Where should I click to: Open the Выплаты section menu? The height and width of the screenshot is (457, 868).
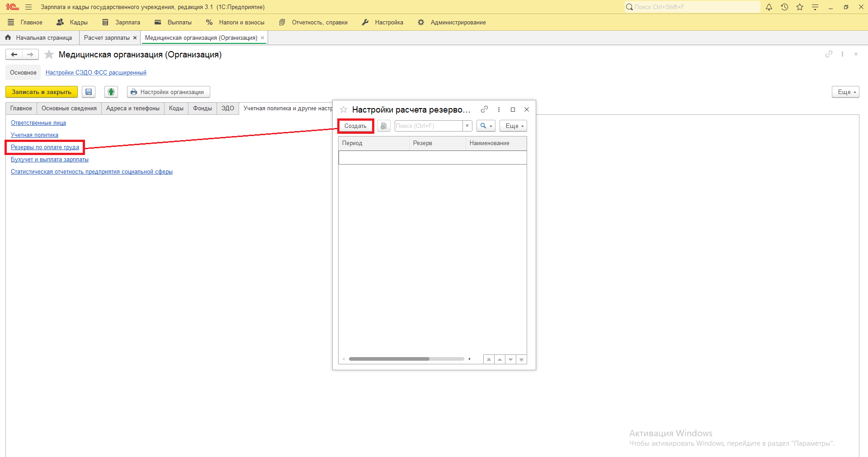tap(173, 22)
